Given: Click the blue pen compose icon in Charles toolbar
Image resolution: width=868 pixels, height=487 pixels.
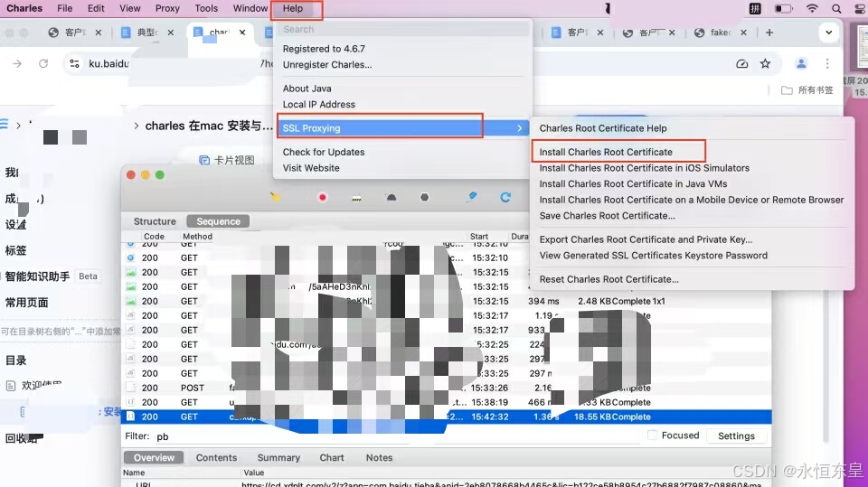Looking at the screenshot, I should tap(472, 196).
